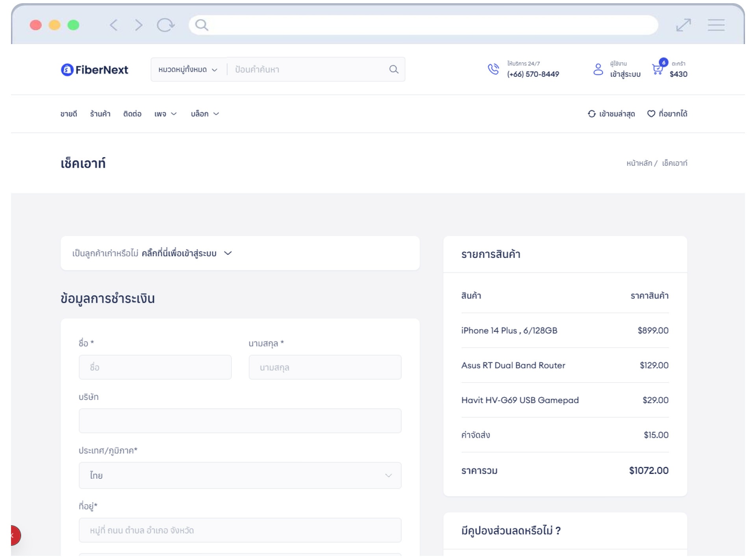
Task: Click the FiberNext logo
Action: (x=94, y=70)
